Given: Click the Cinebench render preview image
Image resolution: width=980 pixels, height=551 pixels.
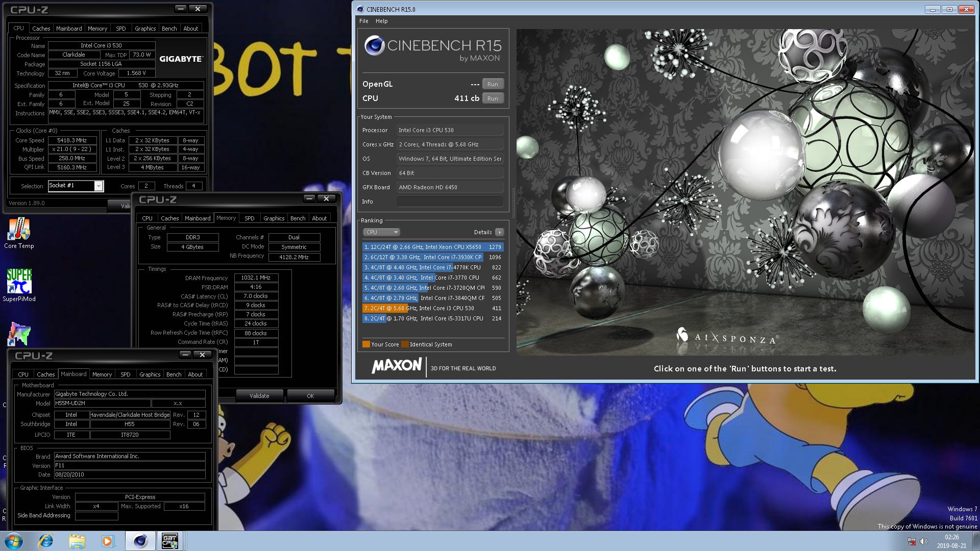Looking at the screenshot, I should 745,192.
